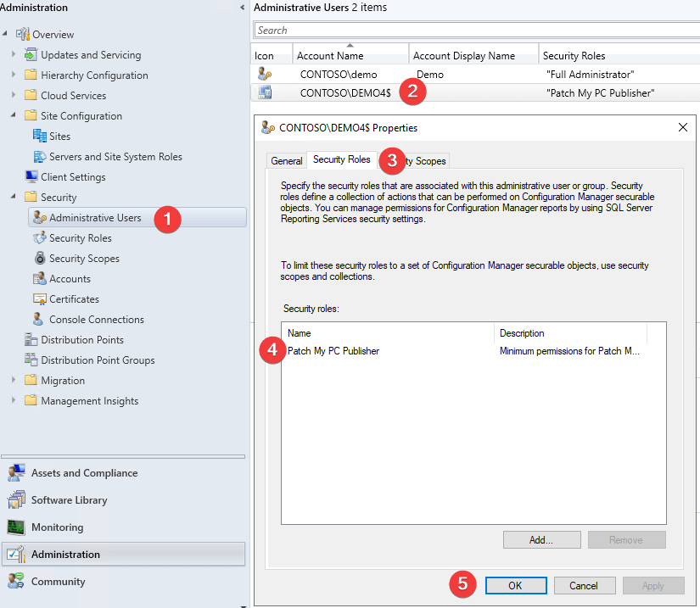700x608 pixels.
Task: Select Distribution Point Groups in the tree
Action: 98,360
